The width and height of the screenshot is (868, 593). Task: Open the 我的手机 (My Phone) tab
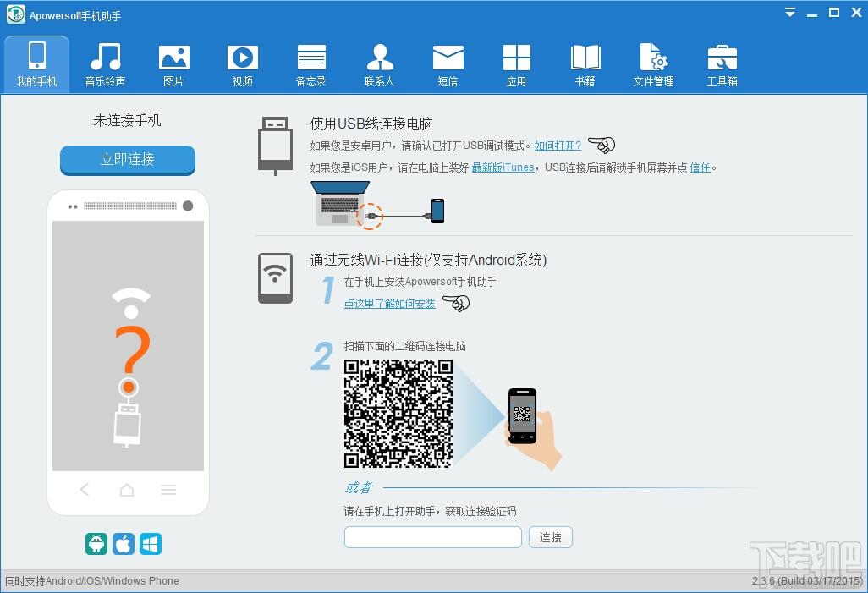(36, 64)
